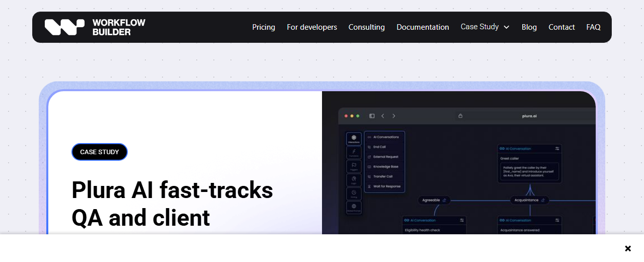Open settings sliders on Greet caller node

pos(557,149)
